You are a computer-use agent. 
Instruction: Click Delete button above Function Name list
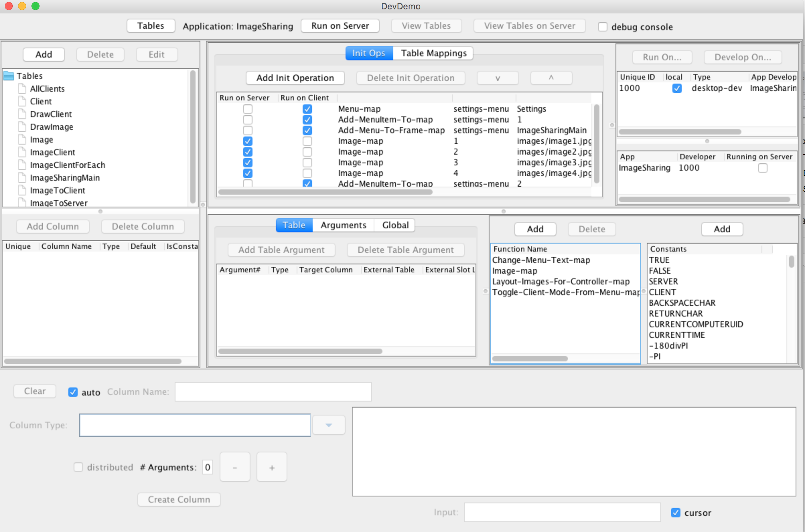pos(592,229)
